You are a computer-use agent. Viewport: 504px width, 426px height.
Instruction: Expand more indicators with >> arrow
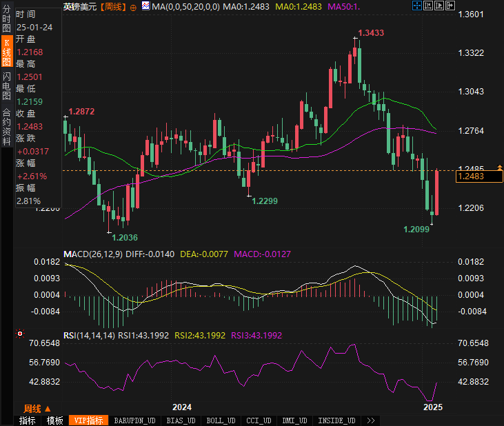tap(371, 420)
